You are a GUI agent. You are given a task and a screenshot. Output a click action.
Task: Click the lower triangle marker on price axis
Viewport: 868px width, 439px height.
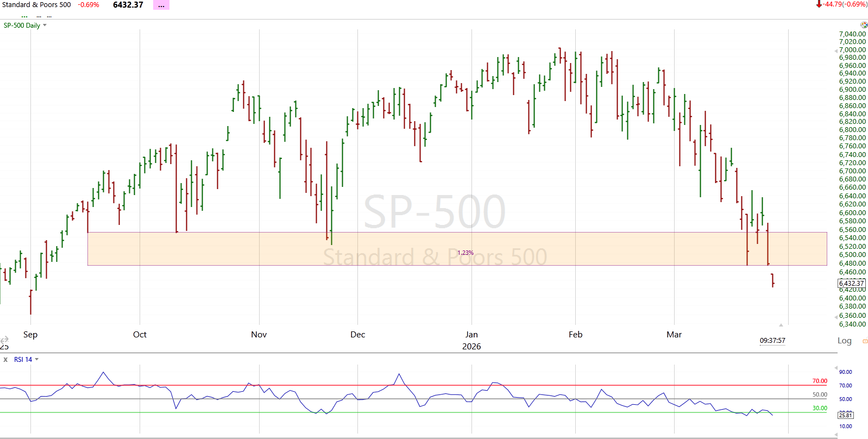tap(836, 317)
